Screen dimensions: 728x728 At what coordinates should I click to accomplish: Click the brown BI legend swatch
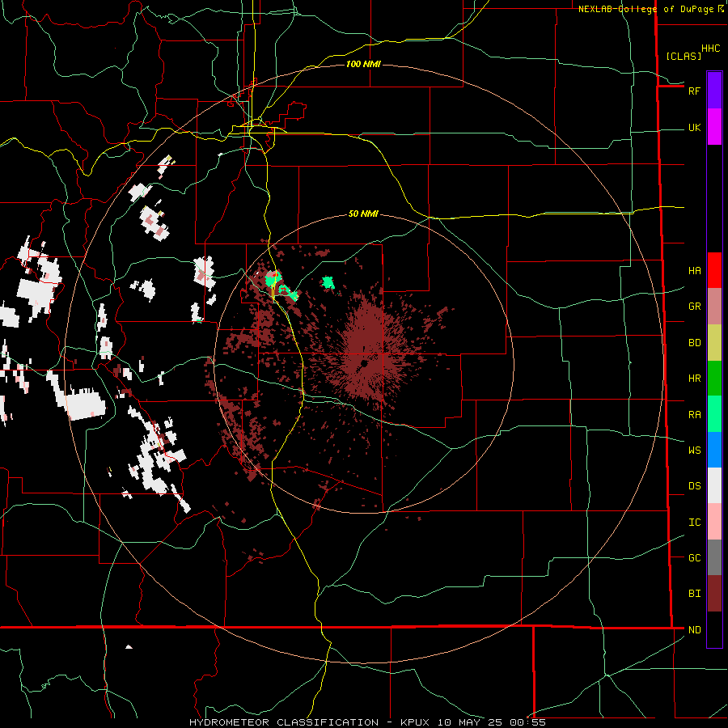point(714,594)
